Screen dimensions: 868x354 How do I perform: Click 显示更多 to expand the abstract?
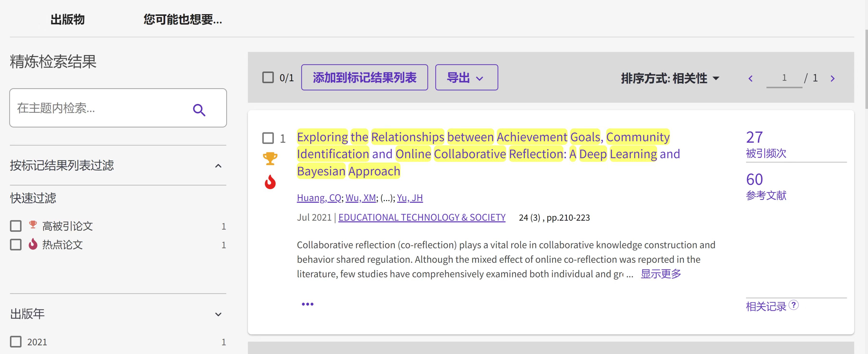(661, 274)
